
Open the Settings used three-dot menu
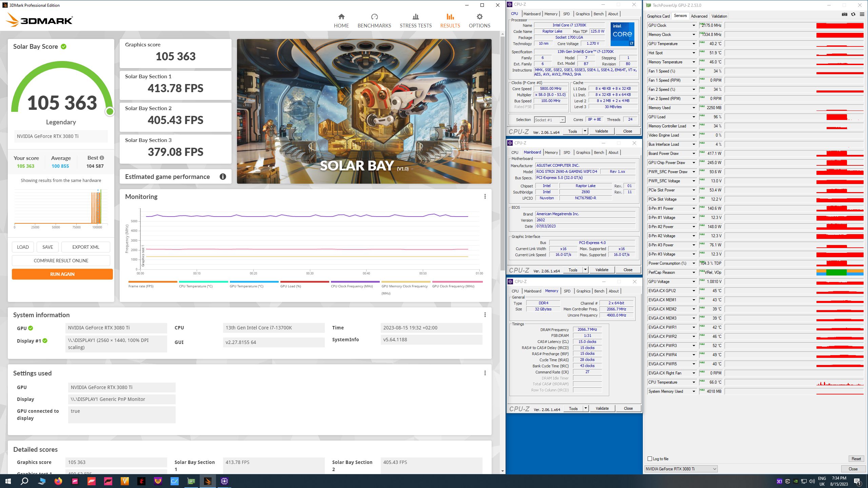click(485, 373)
